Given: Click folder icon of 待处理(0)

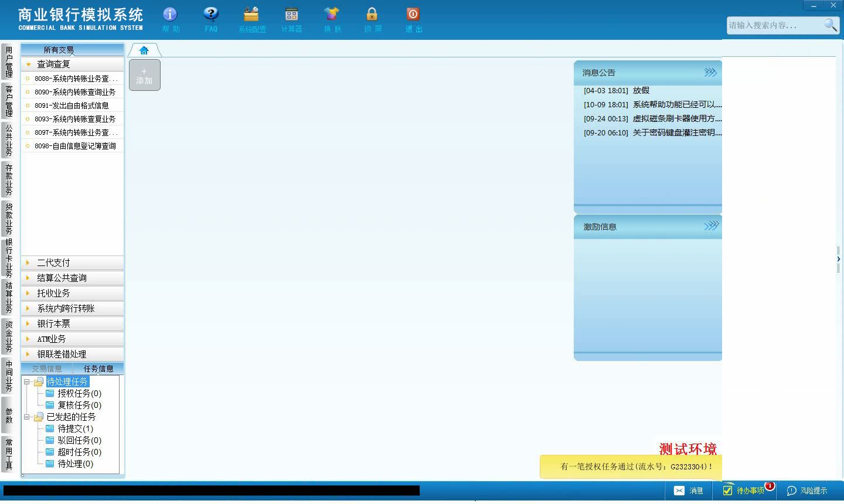Looking at the screenshot, I should coord(50,464).
